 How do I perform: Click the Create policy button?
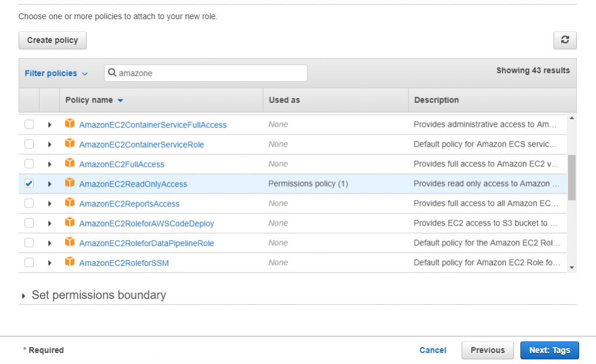(x=52, y=40)
